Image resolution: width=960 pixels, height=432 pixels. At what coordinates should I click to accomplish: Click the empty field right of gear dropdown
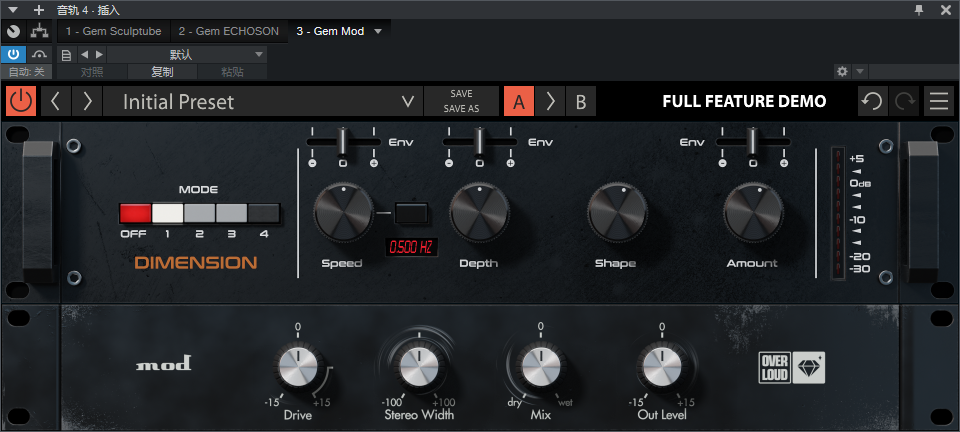[x=913, y=72]
